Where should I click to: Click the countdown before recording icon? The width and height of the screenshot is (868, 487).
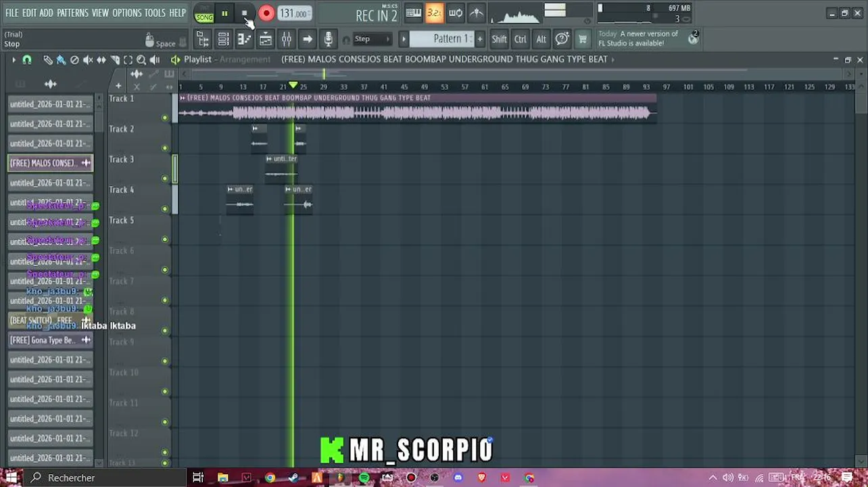tap(435, 13)
